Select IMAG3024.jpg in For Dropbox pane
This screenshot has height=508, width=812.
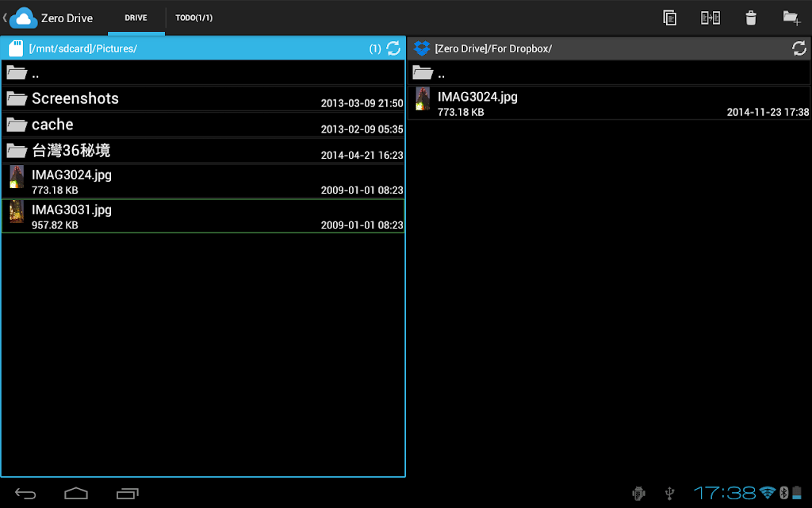pos(477,97)
